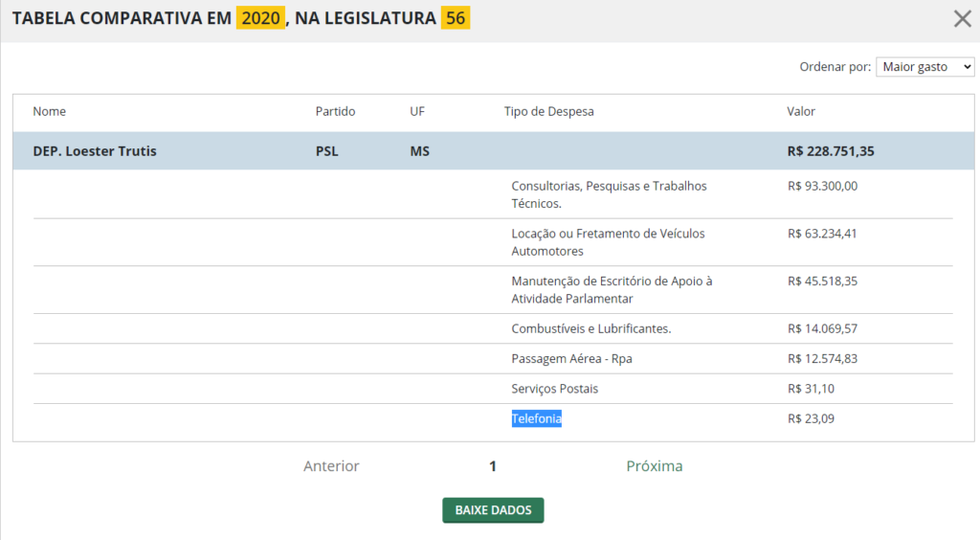Close the comparative table dialog
The width and height of the screenshot is (980, 540).
coord(962,18)
